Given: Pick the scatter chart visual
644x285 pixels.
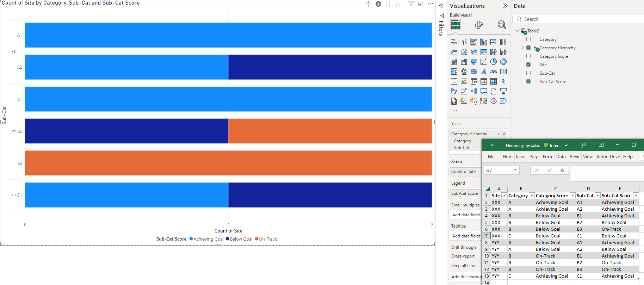Looking at the screenshot, I should 484,62.
